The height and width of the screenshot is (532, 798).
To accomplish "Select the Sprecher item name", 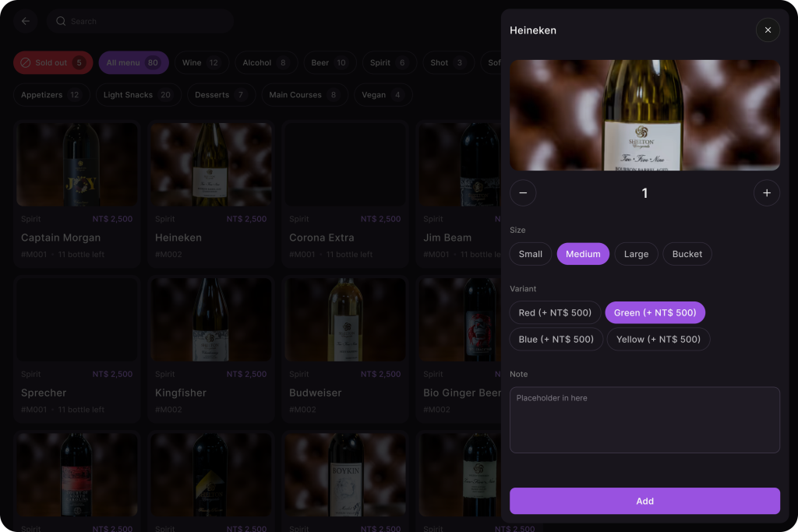I will 44,393.
